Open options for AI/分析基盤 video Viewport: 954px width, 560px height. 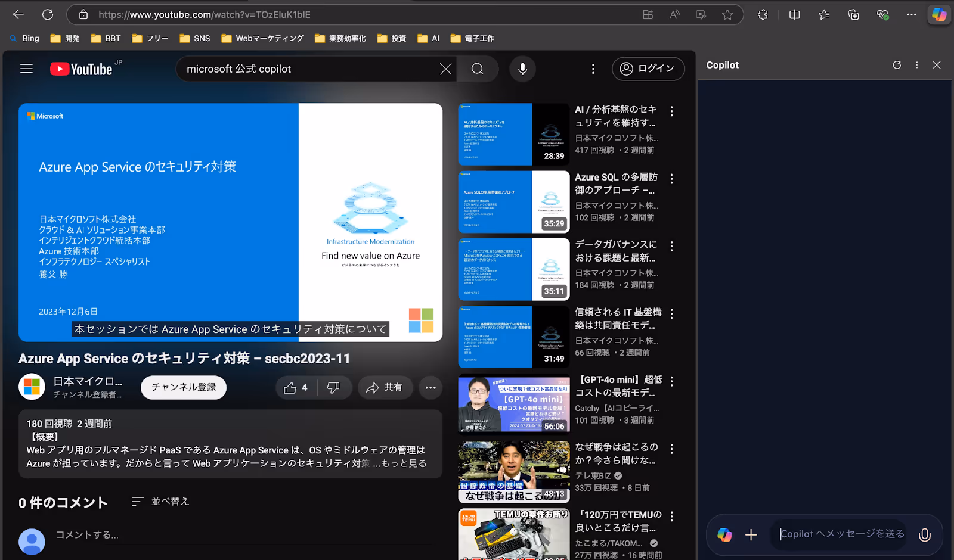[671, 111]
